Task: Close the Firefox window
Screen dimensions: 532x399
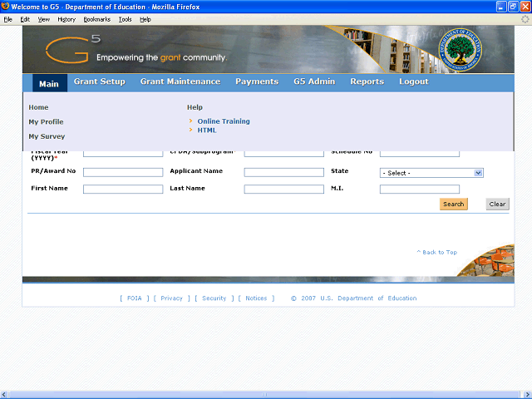Action: 525,7
